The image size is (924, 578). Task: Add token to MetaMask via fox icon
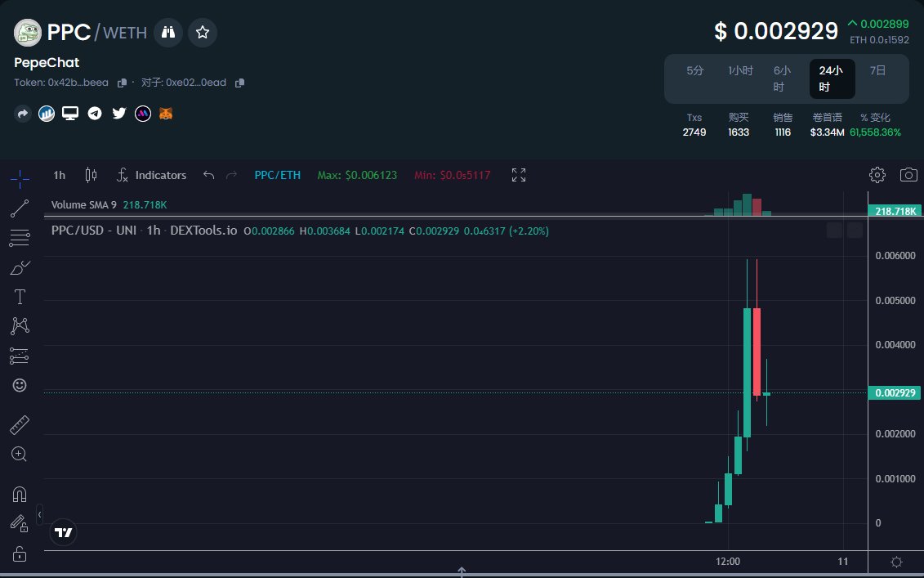[166, 113]
